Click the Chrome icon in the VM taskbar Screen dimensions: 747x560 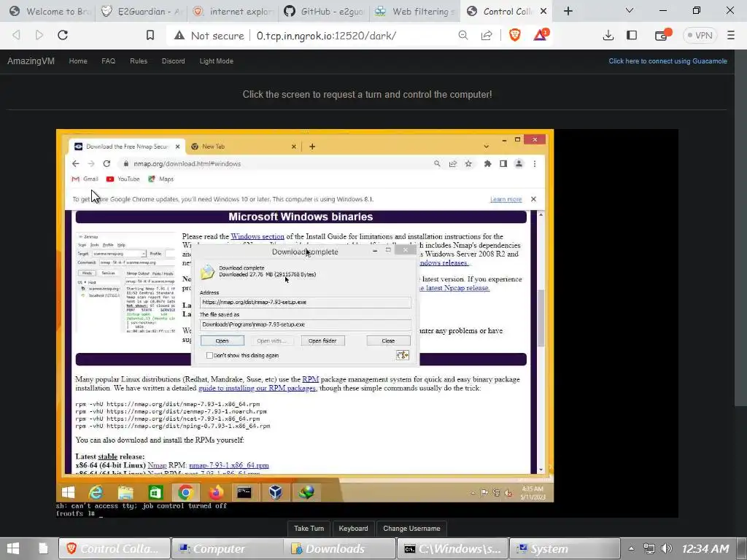click(185, 492)
